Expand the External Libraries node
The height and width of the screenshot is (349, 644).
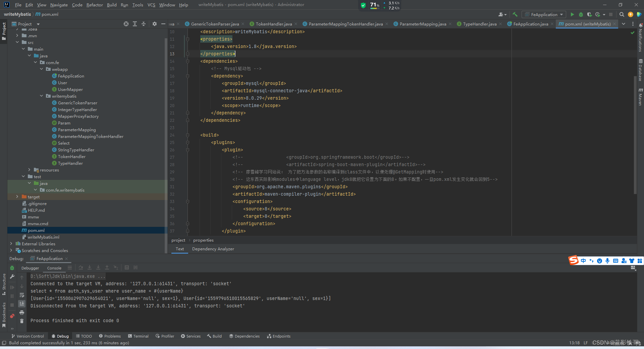point(11,244)
